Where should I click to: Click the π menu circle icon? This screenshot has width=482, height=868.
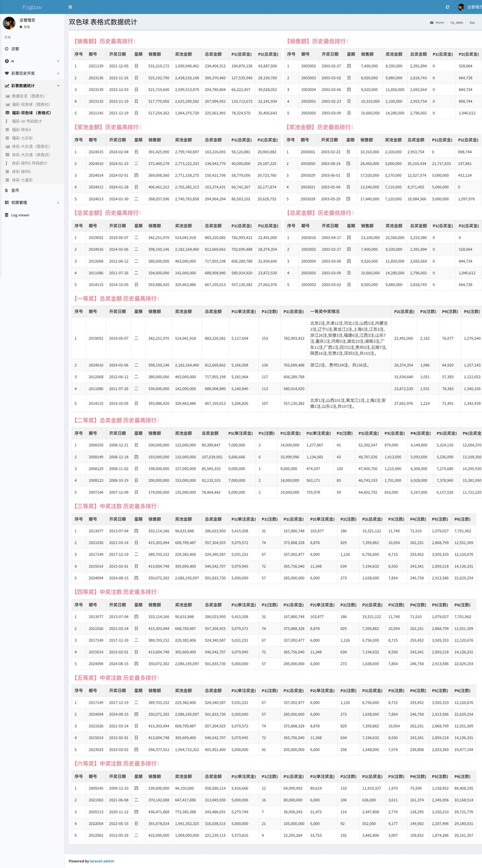pos(7,61)
